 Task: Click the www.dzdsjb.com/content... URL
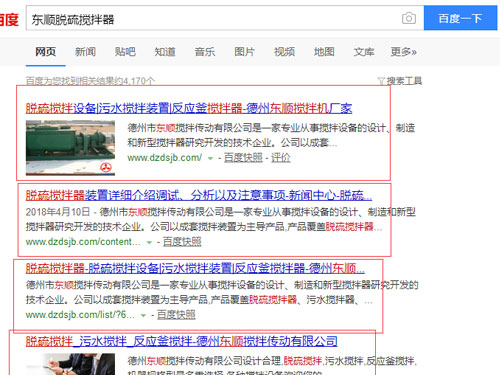(x=83, y=242)
